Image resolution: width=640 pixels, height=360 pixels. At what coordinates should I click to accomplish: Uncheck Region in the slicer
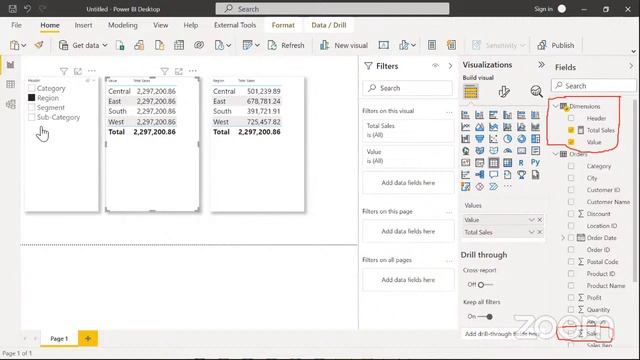[x=32, y=98]
